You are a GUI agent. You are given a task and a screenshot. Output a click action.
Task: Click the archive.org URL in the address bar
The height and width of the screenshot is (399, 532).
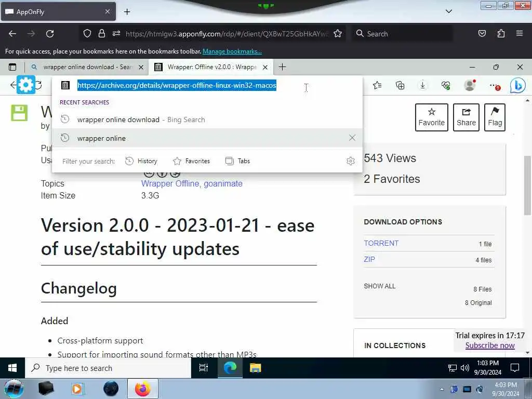177,85
